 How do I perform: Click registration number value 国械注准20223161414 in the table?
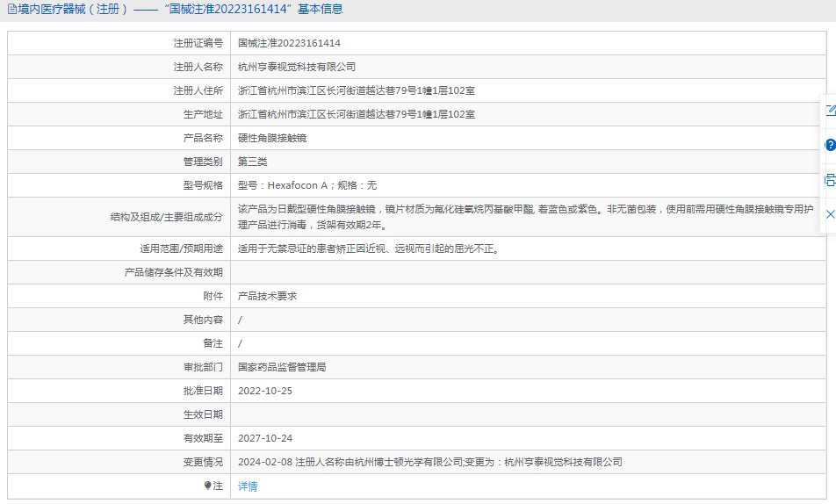(x=289, y=43)
